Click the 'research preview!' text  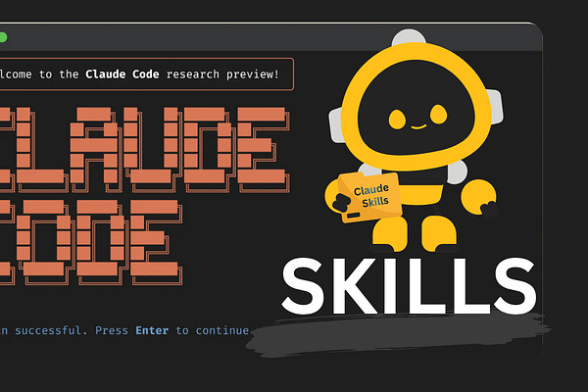tap(222, 74)
